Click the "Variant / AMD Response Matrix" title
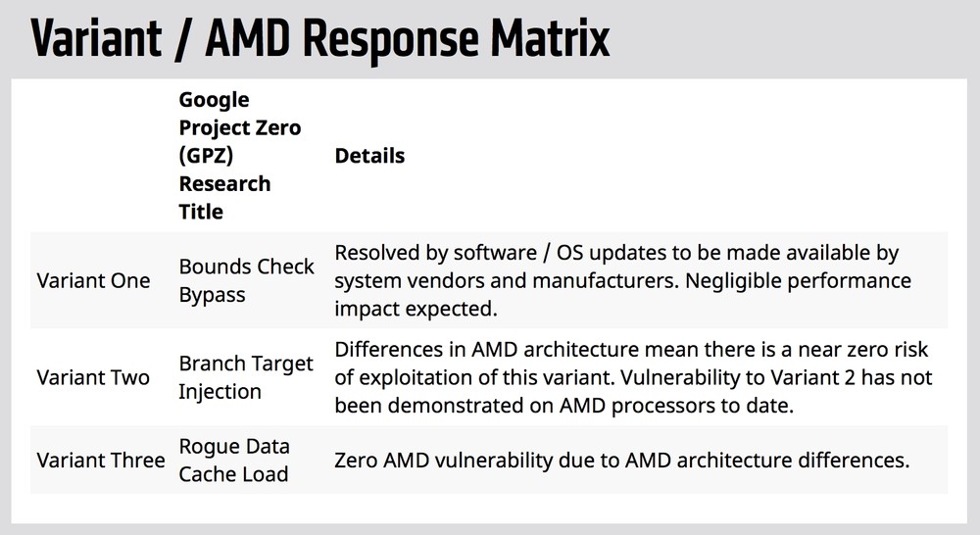 tap(319, 39)
